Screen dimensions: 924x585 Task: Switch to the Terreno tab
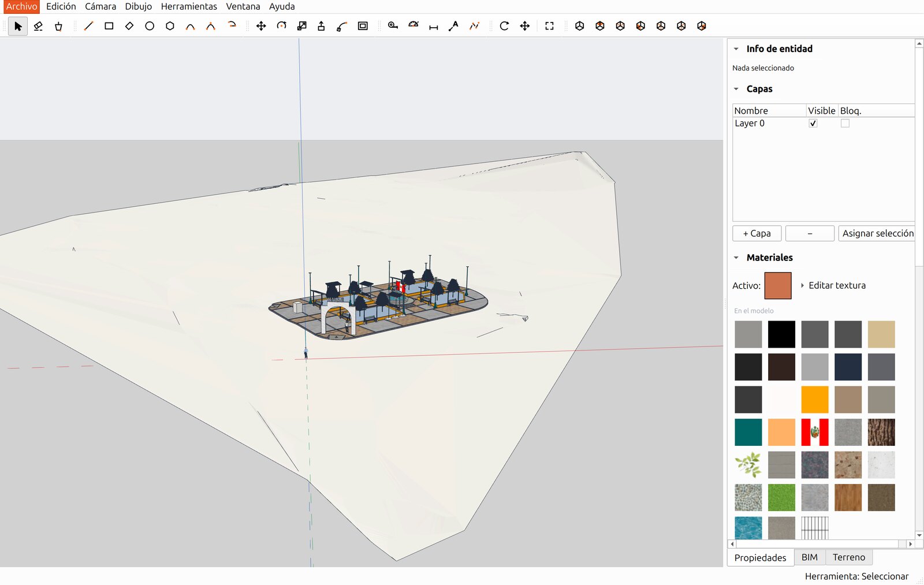[x=849, y=557]
